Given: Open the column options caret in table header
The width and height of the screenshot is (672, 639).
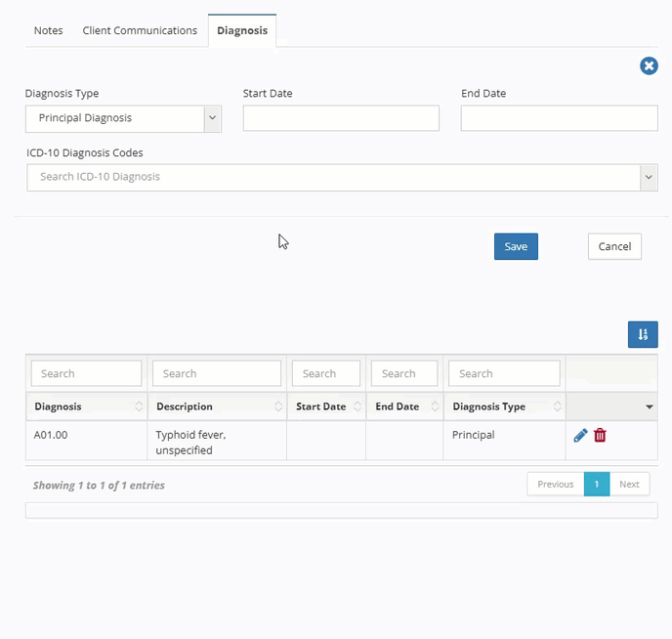Looking at the screenshot, I should 650,406.
